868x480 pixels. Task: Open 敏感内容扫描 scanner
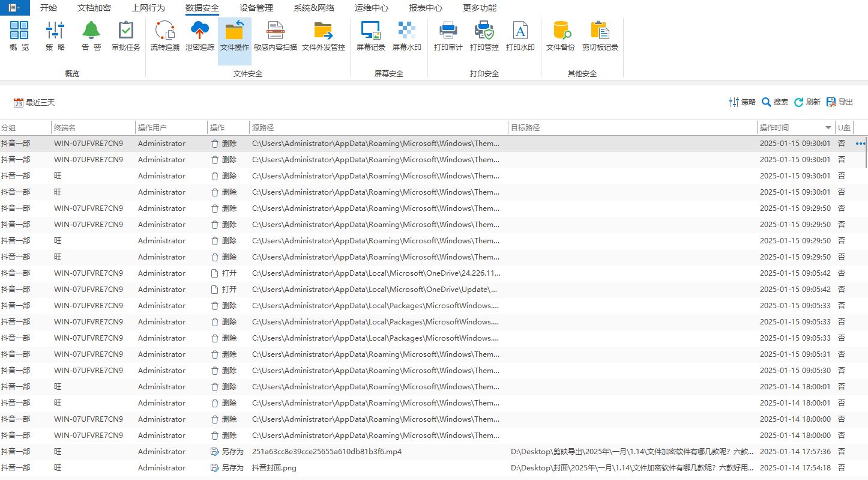click(275, 35)
